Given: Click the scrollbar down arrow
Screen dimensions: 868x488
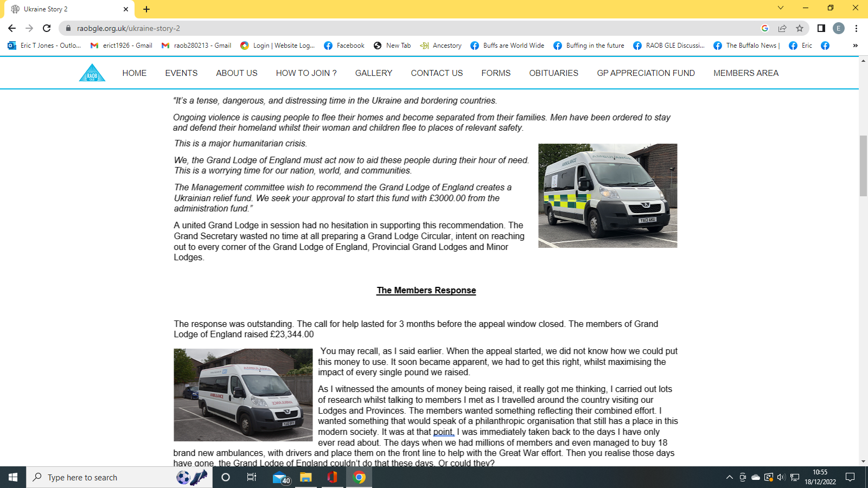Looking at the screenshot, I should 863,461.
